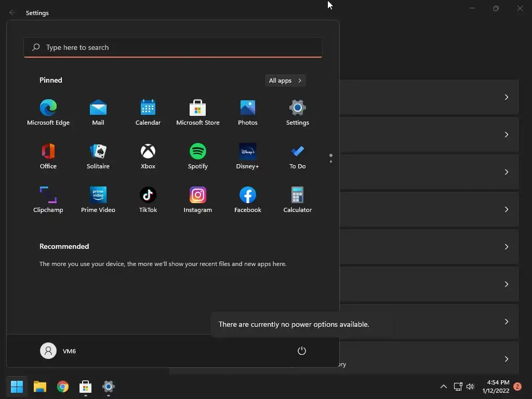The width and height of the screenshot is (532, 399).
Task: Open Microsoft Store from taskbar
Action: pos(86,387)
